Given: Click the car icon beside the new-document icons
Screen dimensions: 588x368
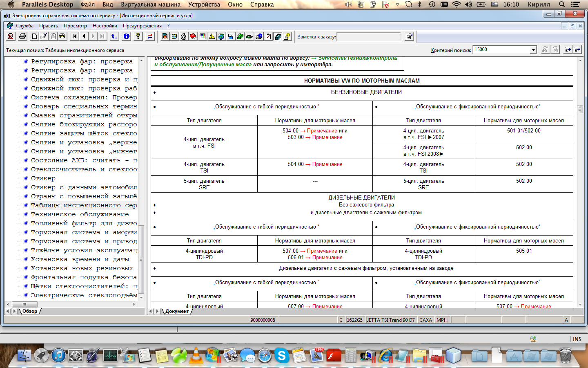Looking at the screenshot, I should coord(62,36).
